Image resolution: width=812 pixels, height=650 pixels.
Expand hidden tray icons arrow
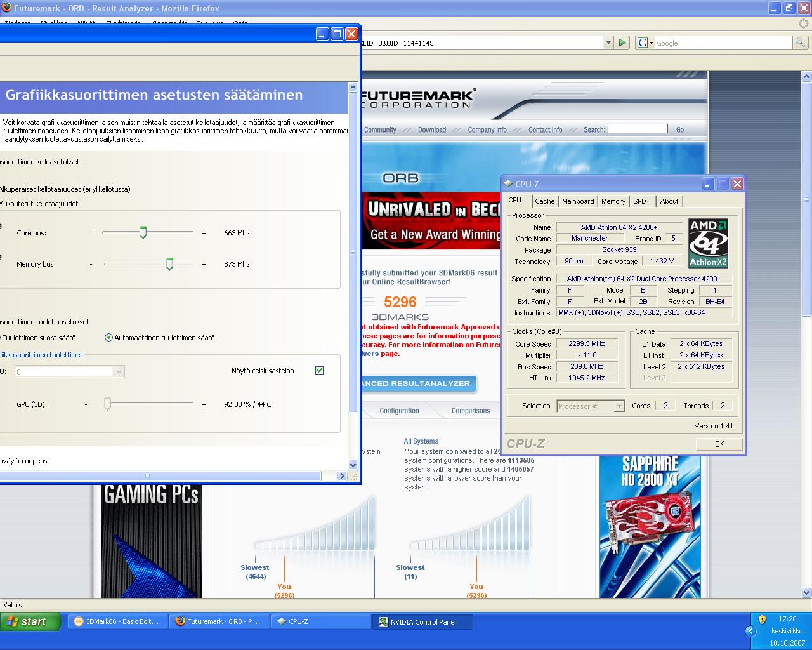751,631
